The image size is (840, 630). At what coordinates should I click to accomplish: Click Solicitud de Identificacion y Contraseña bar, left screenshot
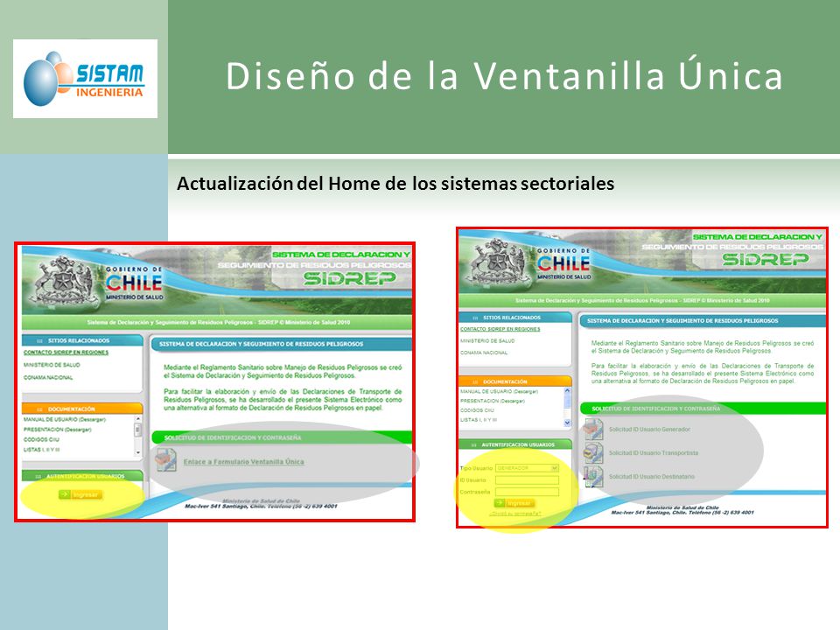click(x=283, y=437)
